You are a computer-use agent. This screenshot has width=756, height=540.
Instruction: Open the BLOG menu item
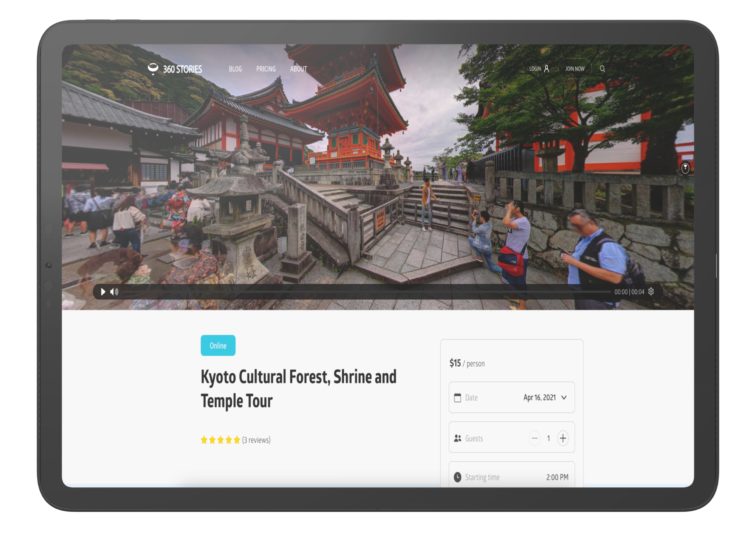tap(236, 69)
